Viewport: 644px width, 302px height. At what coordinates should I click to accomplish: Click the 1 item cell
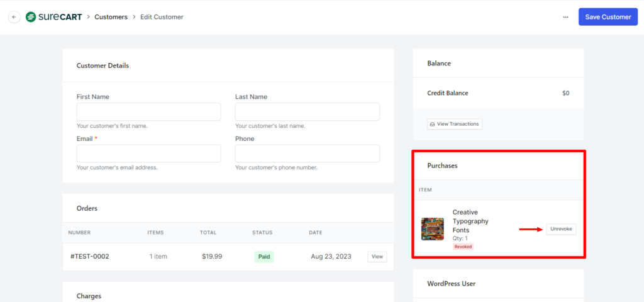[158, 257]
